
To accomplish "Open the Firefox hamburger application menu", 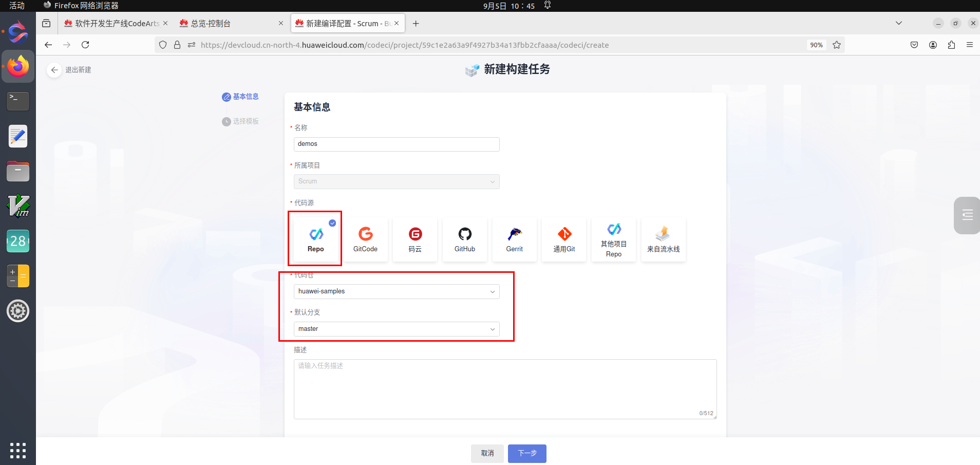I will (970, 45).
